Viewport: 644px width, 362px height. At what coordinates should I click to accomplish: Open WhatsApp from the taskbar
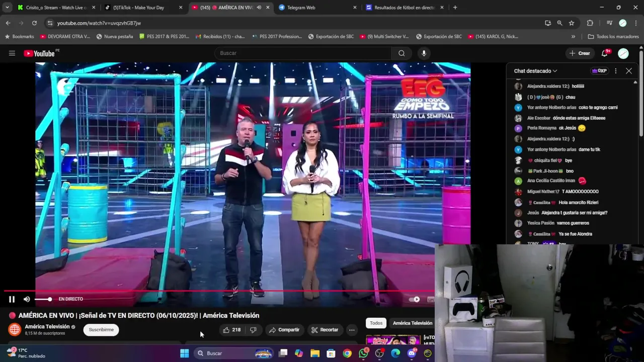click(363, 353)
